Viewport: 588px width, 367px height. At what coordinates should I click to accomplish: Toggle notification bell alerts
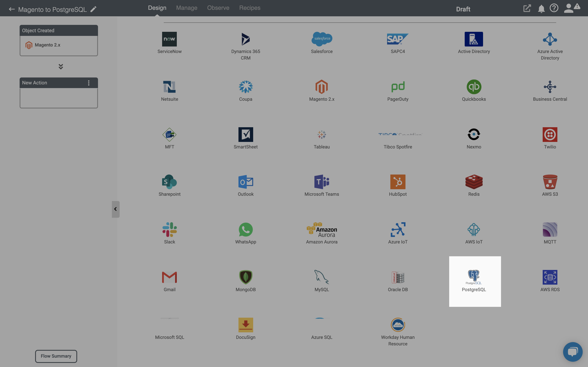coord(541,8)
